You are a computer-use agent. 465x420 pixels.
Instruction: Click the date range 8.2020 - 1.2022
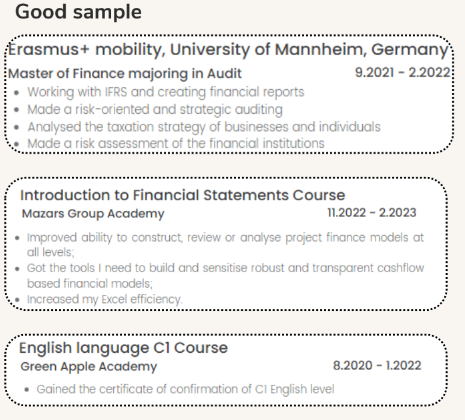[x=377, y=366]
